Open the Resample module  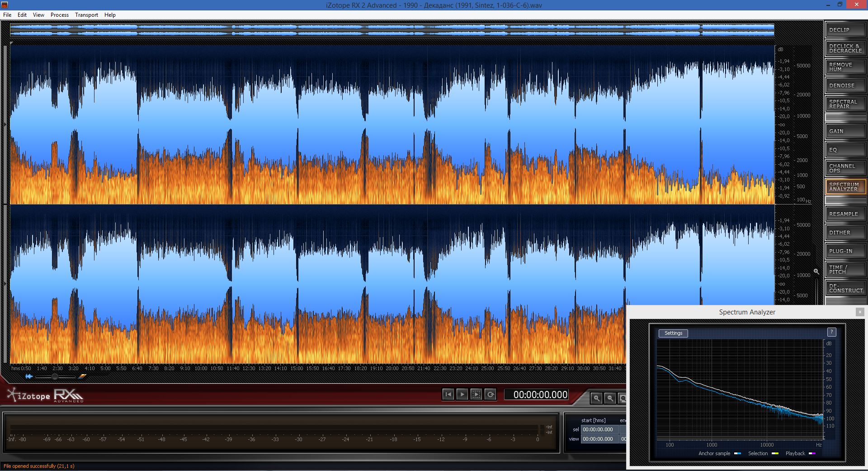pos(845,214)
